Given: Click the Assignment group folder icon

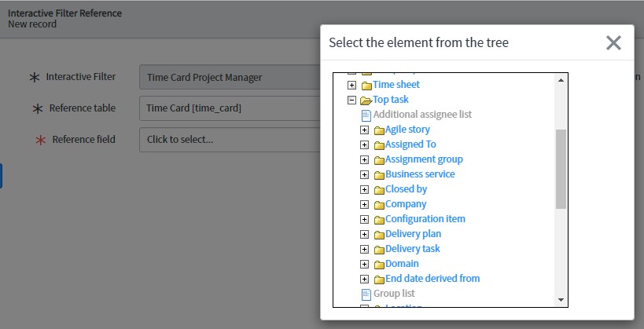Looking at the screenshot, I should 379,160.
